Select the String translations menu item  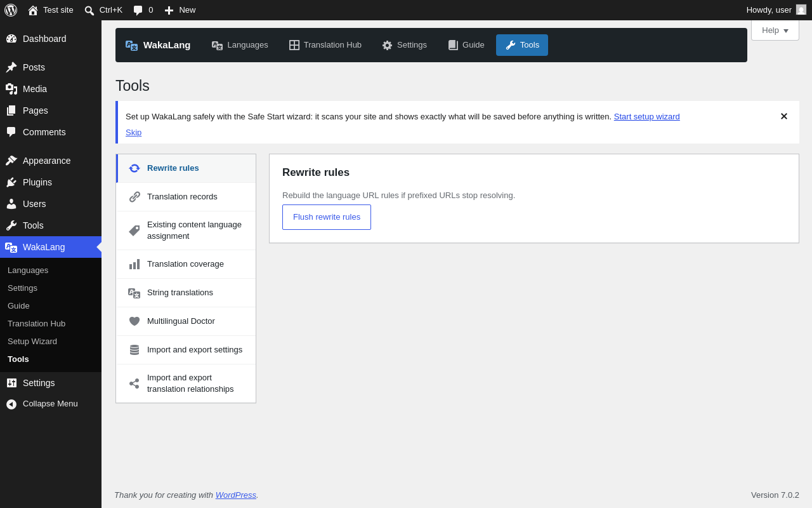pos(187,293)
